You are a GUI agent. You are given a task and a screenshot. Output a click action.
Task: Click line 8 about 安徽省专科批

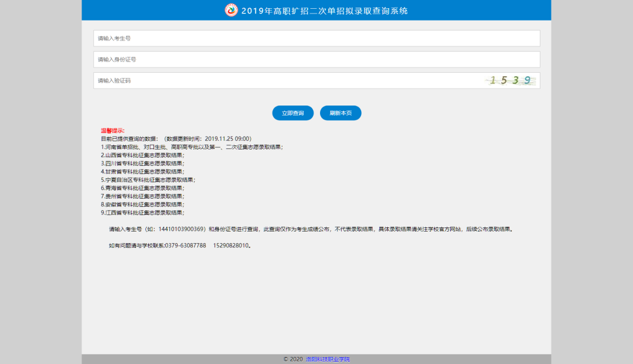click(x=142, y=204)
